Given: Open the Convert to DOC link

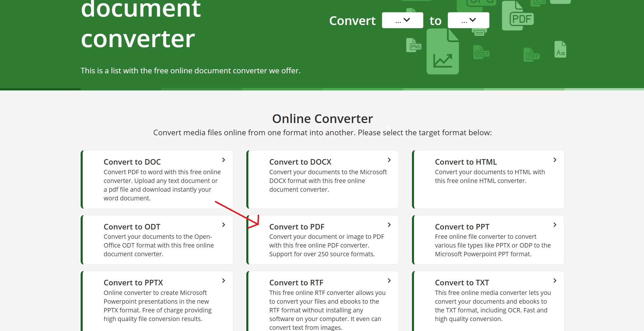Looking at the screenshot, I should tap(132, 162).
